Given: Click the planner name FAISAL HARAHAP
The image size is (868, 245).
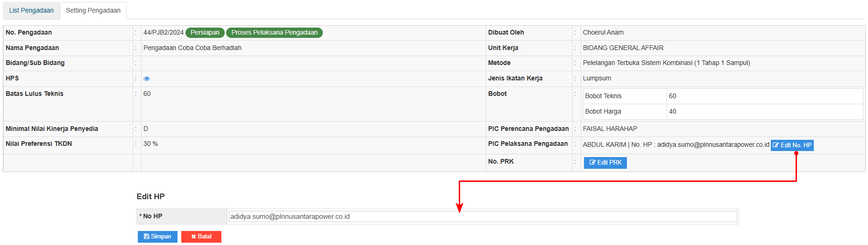Looking at the screenshot, I should click(610, 129).
